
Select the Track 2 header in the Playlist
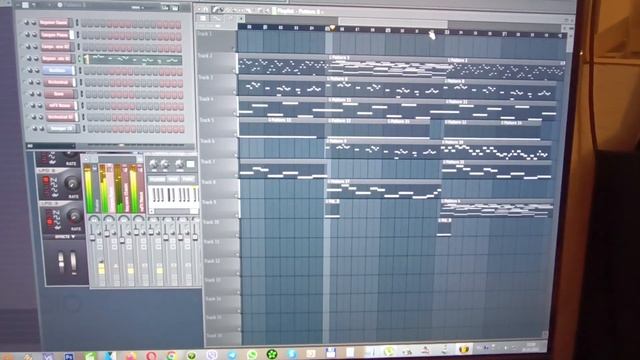217,62
